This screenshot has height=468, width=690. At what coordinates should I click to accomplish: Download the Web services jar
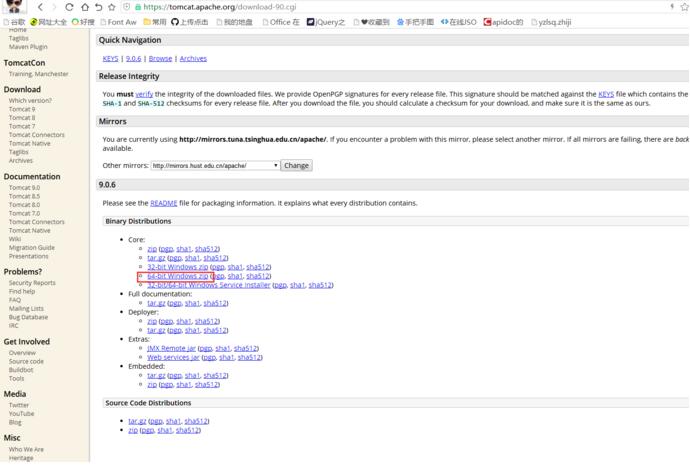(x=173, y=358)
